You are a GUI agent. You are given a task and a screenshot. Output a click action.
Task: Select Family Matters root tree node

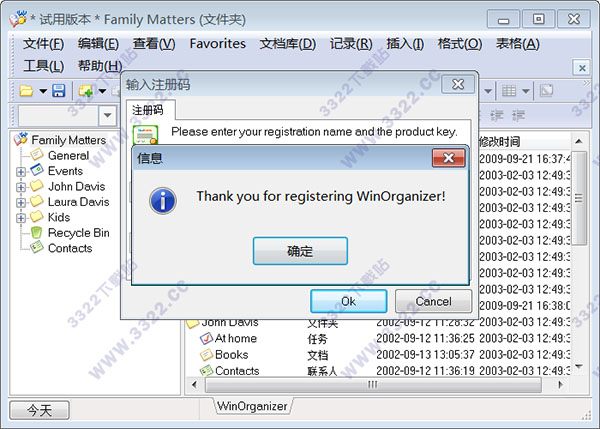pyautogui.click(x=68, y=140)
